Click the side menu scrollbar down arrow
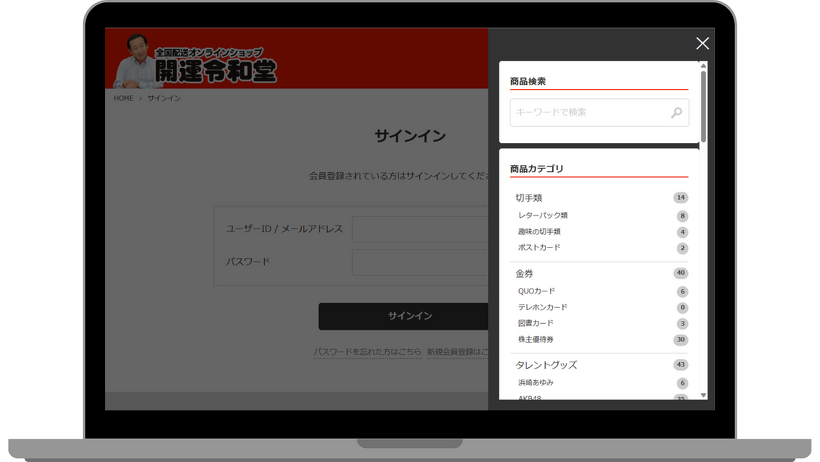This screenshot has height=462, width=820. pyautogui.click(x=703, y=395)
